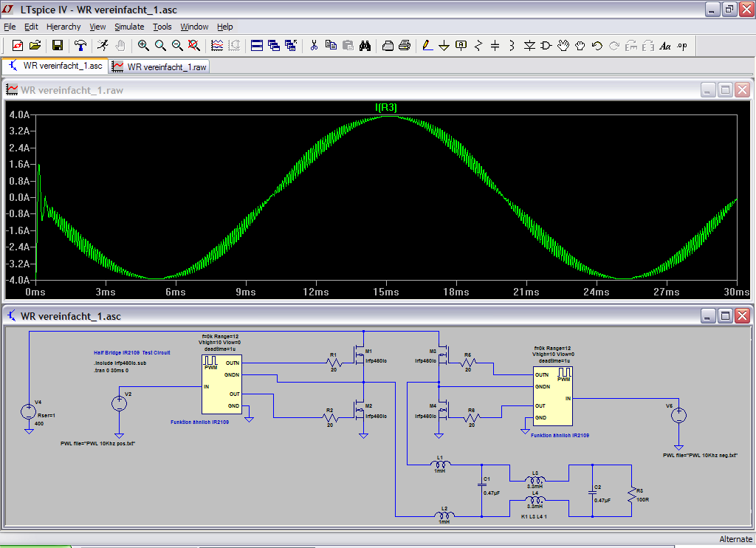Place a Capacitor component

click(x=495, y=45)
